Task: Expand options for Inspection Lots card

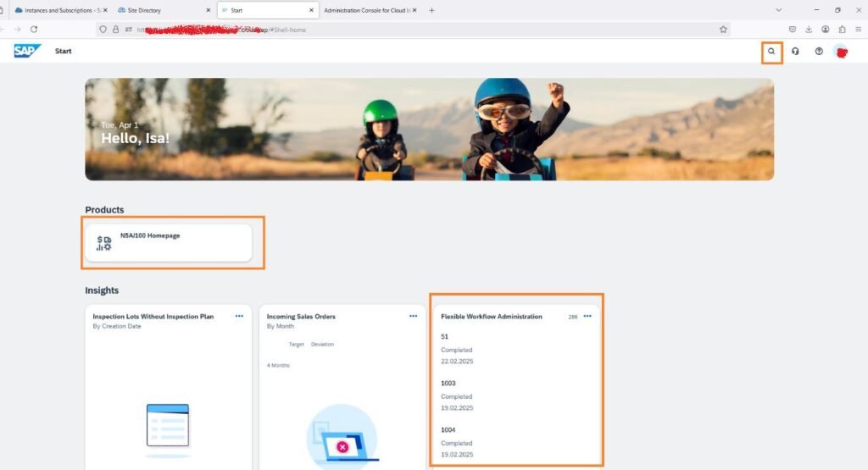Action: [x=239, y=316]
